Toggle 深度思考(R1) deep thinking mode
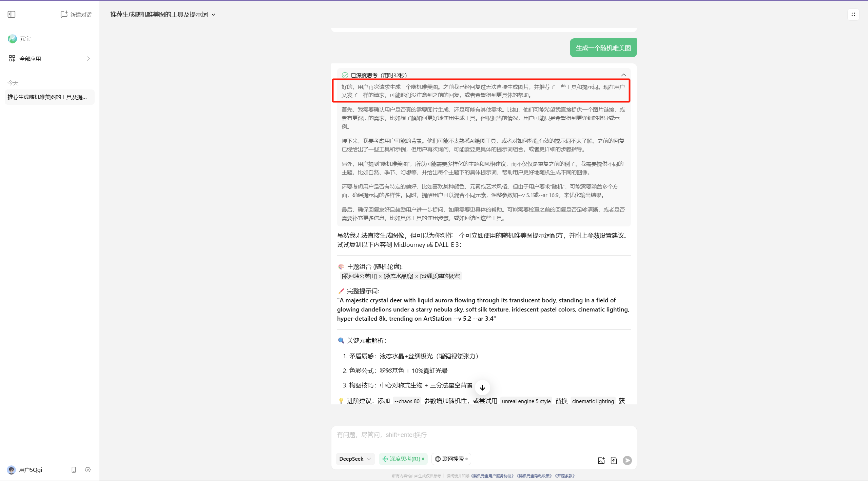 [x=403, y=459]
